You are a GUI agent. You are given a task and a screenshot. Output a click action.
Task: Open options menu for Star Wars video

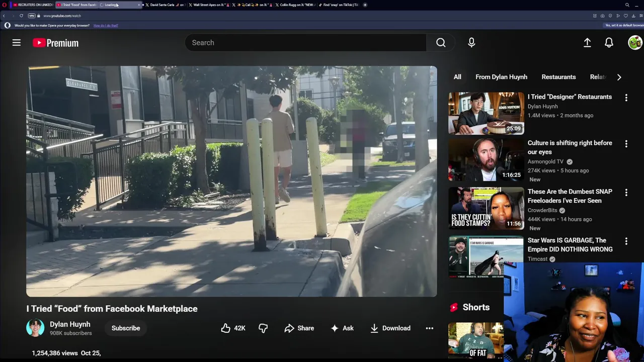pos(626,241)
